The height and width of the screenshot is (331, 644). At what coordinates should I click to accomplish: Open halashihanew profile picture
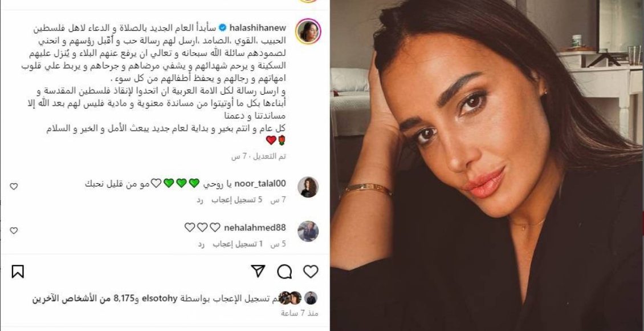click(308, 31)
